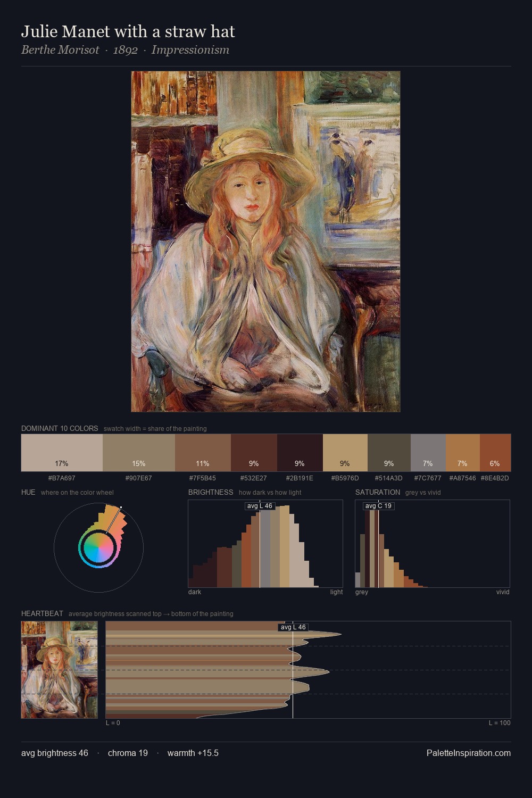Click the 'how dark vs how light' caption
The height and width of the screenshot is (798, 532).
point(270,493)
